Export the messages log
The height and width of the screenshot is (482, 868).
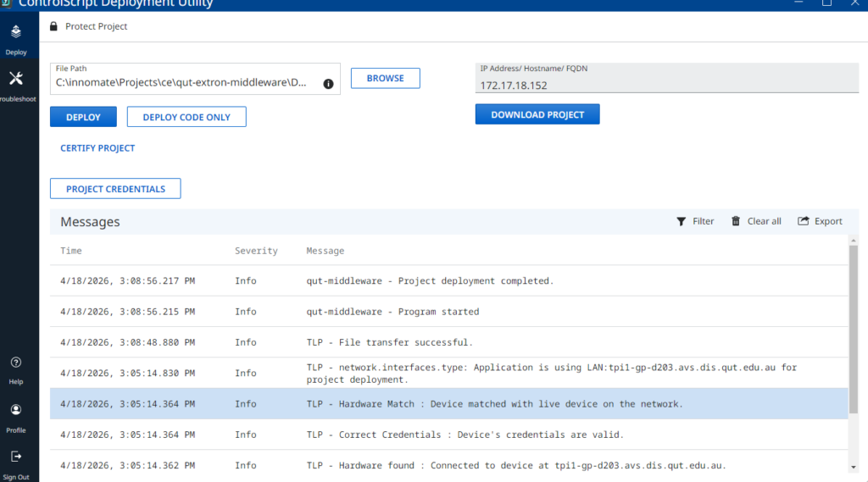pyautogui.click(x=820, y=221)
